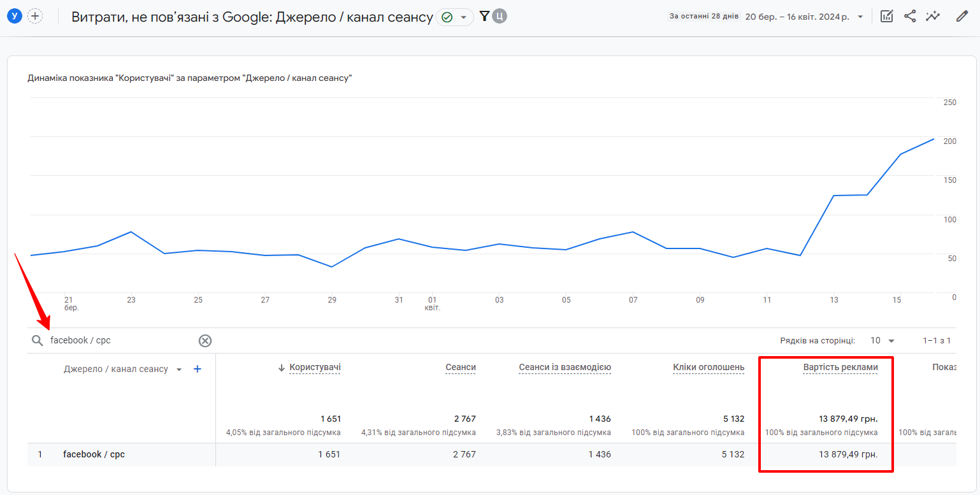Add a secondary dimension with blue plus
This screenshot has height=495, width=980.
click(x=198, y=369)
